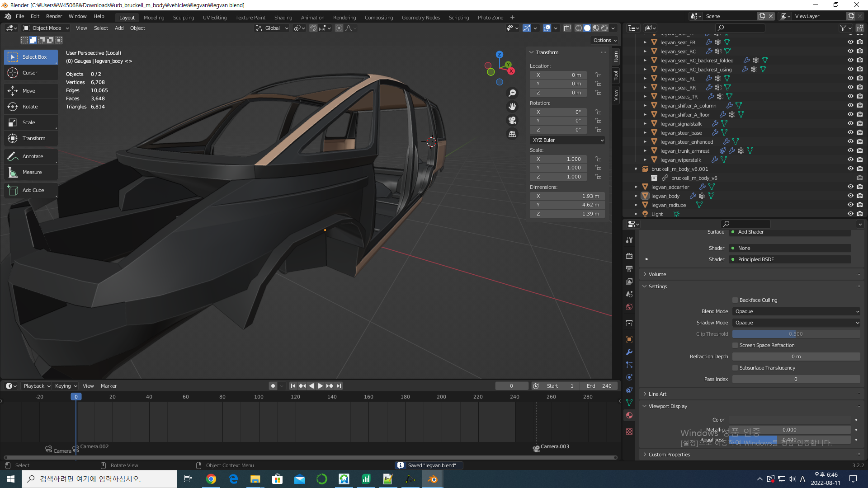Expand the Volume panel
Screen dimensions: 868x488
(657, 274)
